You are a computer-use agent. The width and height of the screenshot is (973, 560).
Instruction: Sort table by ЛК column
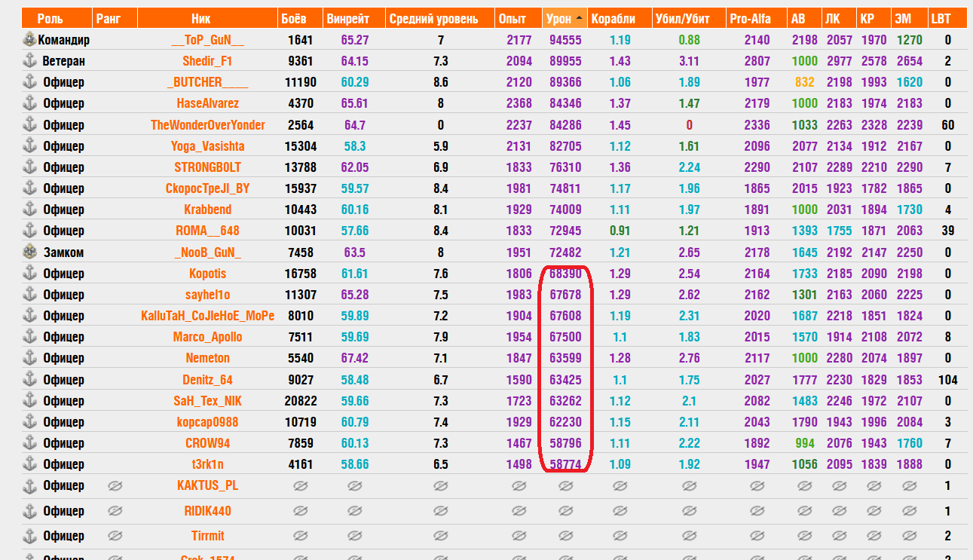click(x=839, y=19)
